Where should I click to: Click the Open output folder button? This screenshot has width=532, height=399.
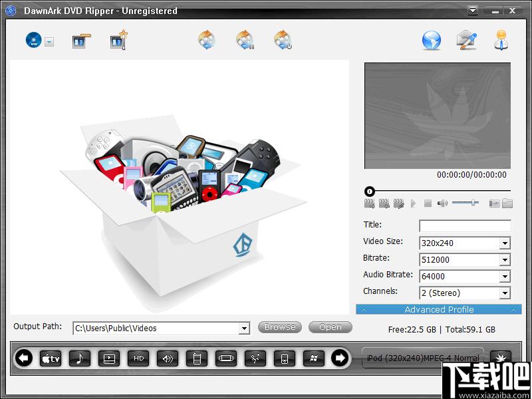[331, 327]
